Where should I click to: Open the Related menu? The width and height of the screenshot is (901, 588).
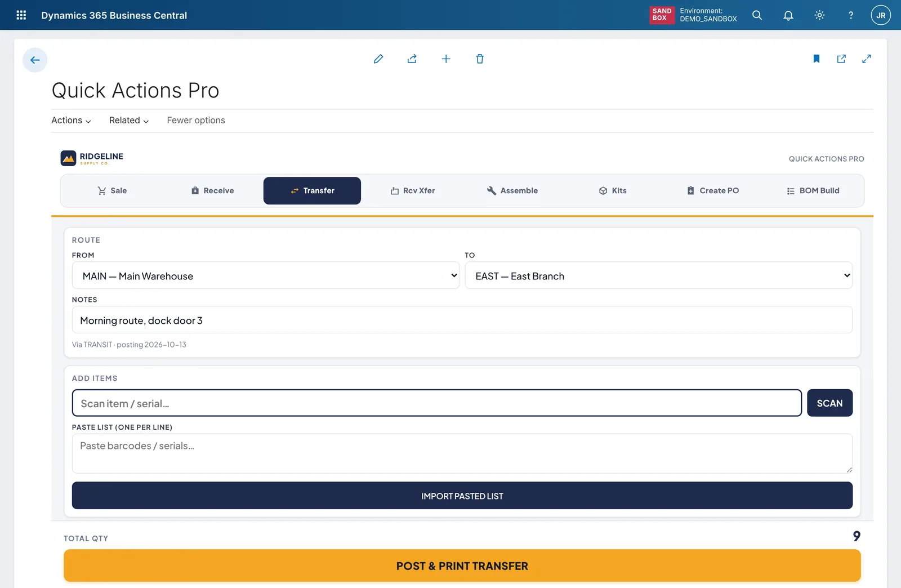(x=129, y=121)
